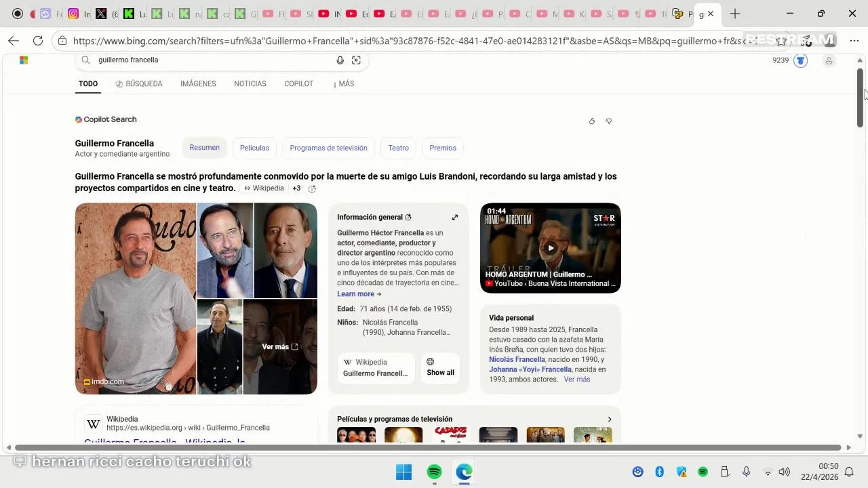868x488 pixels.
Task: Open notifications bell in taskbar
Action: tap(849, 472)
